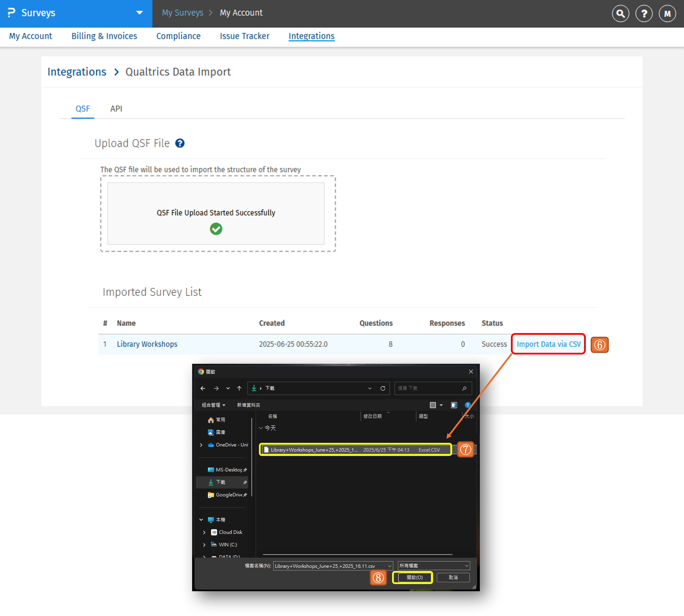684x616 pixels.
Task: Click My Surveys breadcrumb link
Action: coord(183,13)
